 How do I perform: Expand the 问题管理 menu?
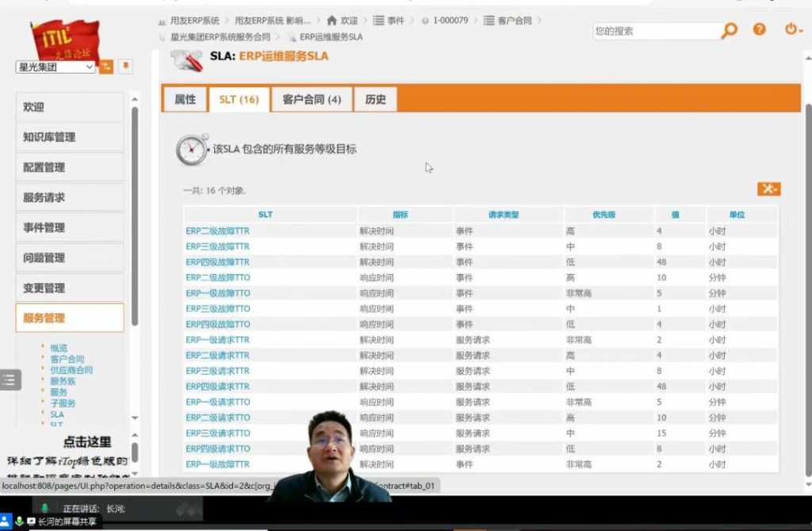pyautogui.click(x=70, y=258)
